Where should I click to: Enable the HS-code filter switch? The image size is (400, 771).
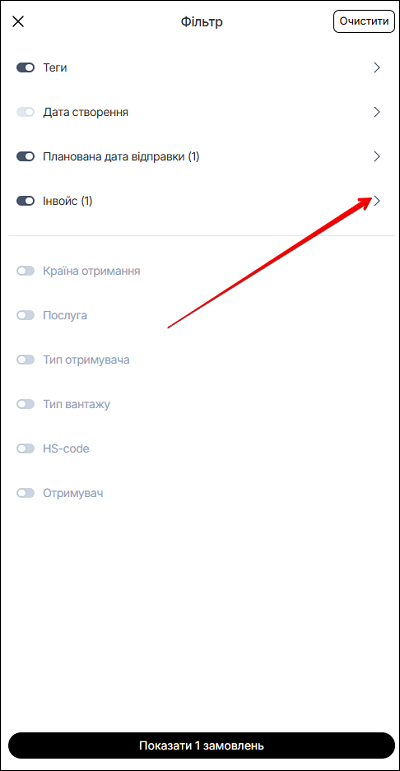click(x=26, y=448)
